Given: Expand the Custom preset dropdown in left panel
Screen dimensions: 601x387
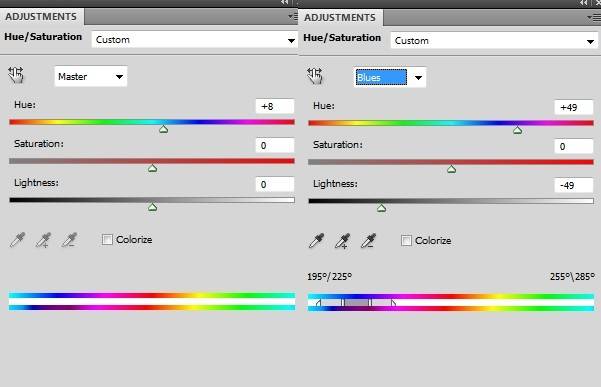Looking at the screenshot, I should click(195, 39).
